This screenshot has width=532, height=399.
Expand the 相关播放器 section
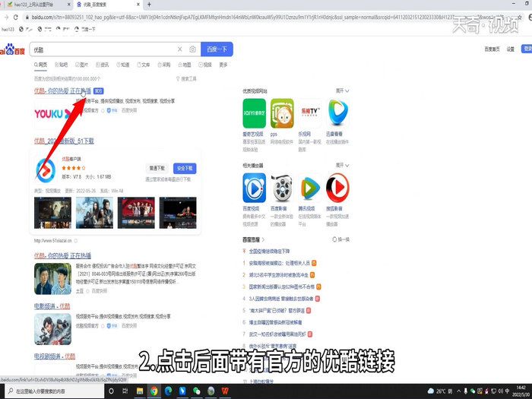(x=342, y=165)
